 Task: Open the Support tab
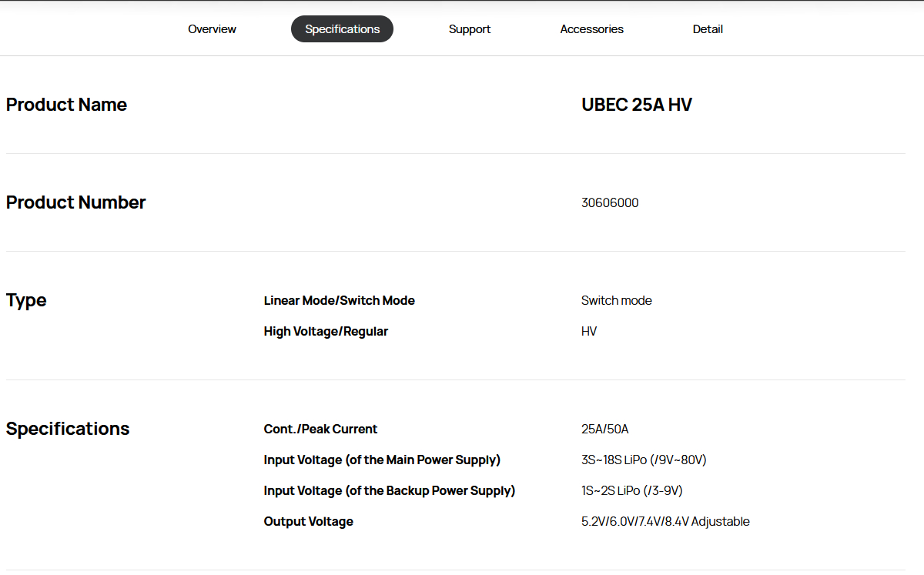click(469, 29)
